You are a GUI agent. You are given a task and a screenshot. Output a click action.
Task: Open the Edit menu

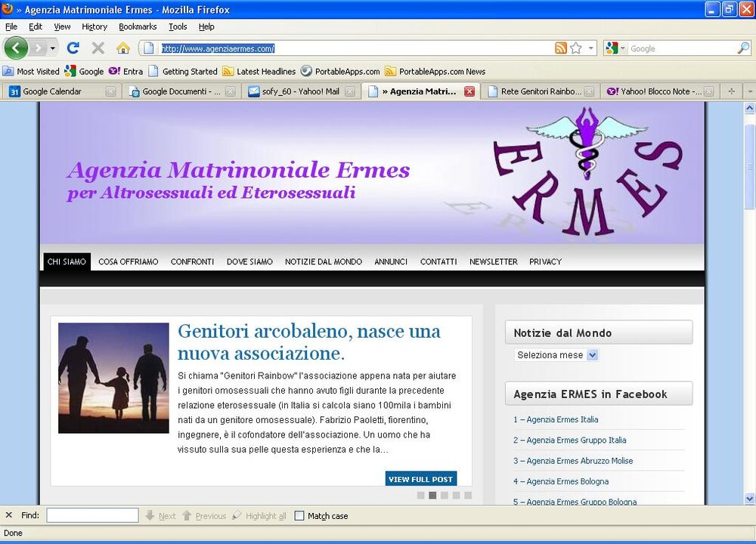pyautogui.click(x=36, y=26)
